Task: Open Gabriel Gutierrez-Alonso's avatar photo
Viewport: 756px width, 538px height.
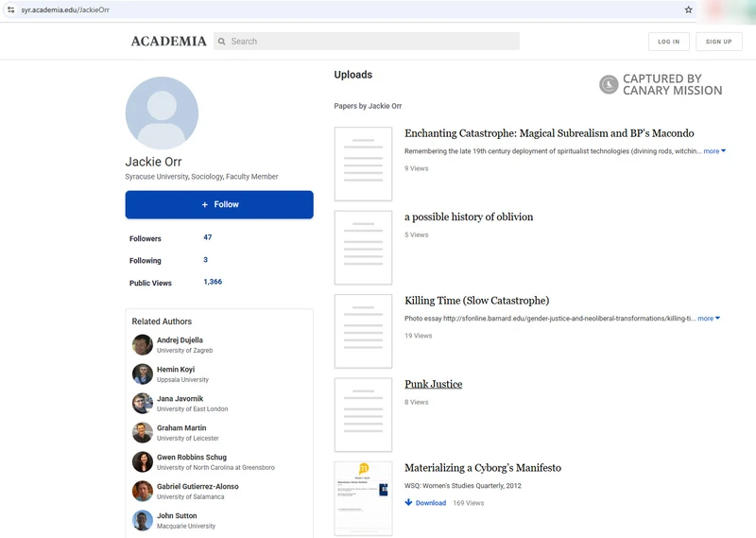Action: tap(143, 491)
